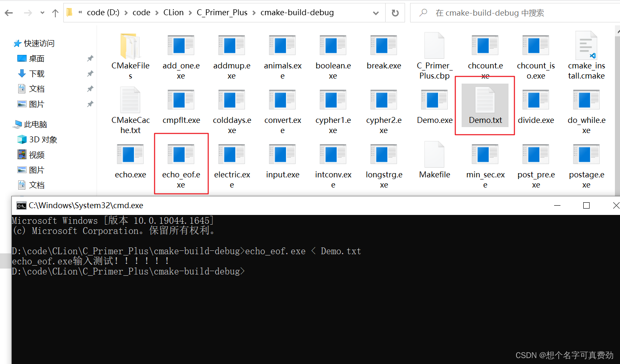Click 'CLion' in the address path
This screenshot has height=364, width=620.
[x=174, y=13]
